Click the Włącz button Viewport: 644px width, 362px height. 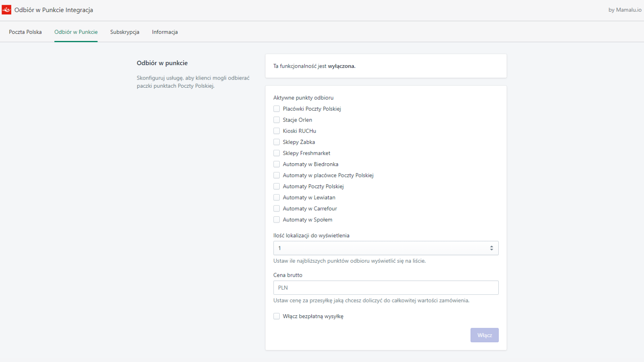click(485, 335)
